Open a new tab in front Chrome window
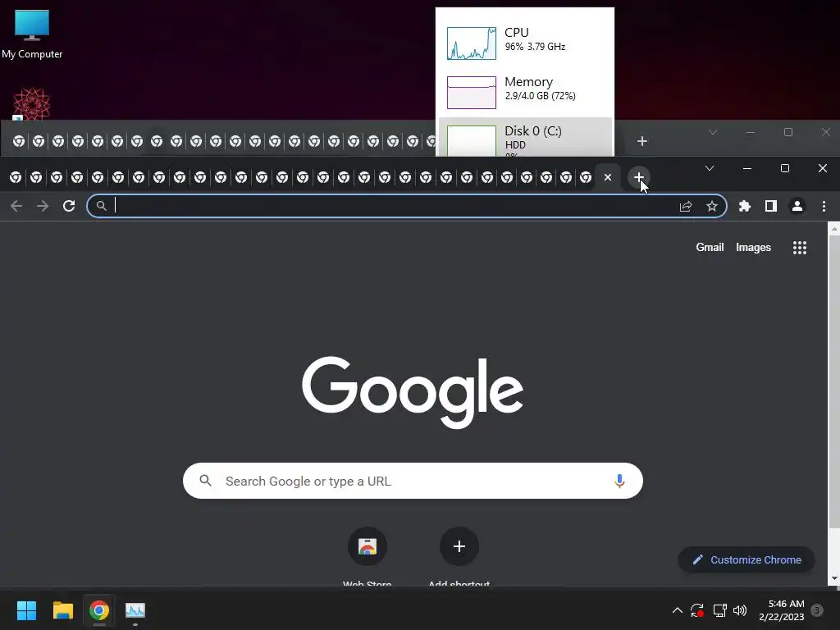 tap(638, 177)
